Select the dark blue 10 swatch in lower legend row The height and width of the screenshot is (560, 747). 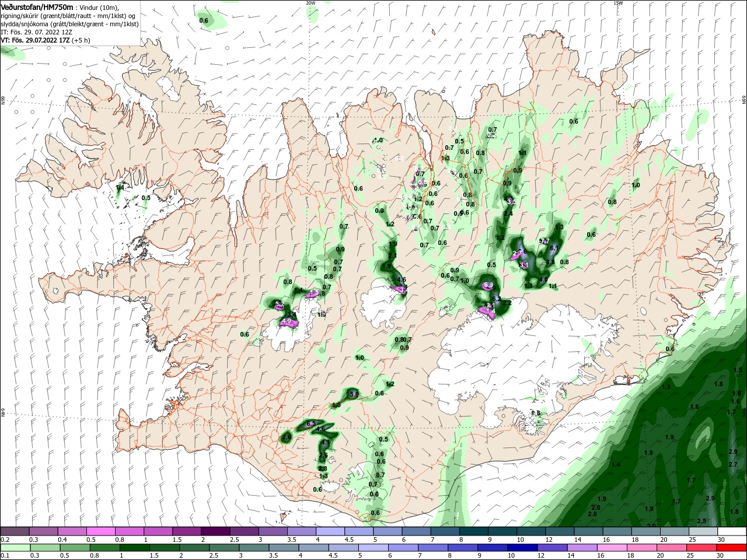(522, 547)
